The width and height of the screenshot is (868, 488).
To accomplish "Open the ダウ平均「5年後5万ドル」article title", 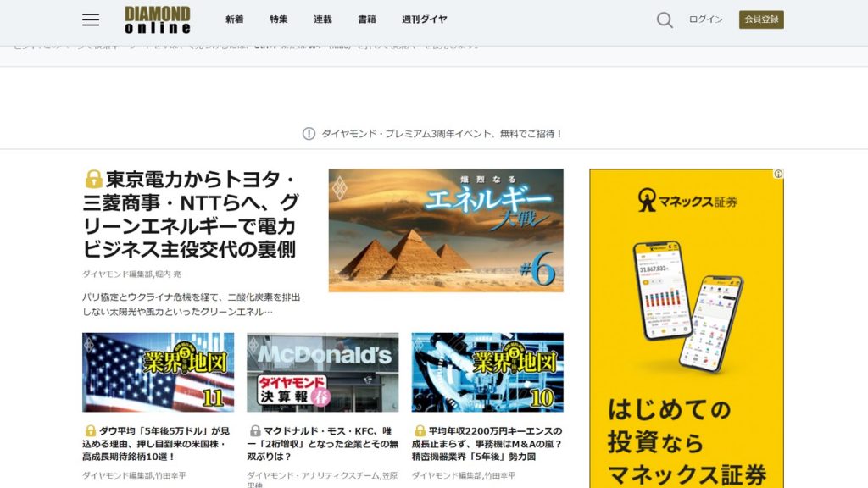I will 157,444.
